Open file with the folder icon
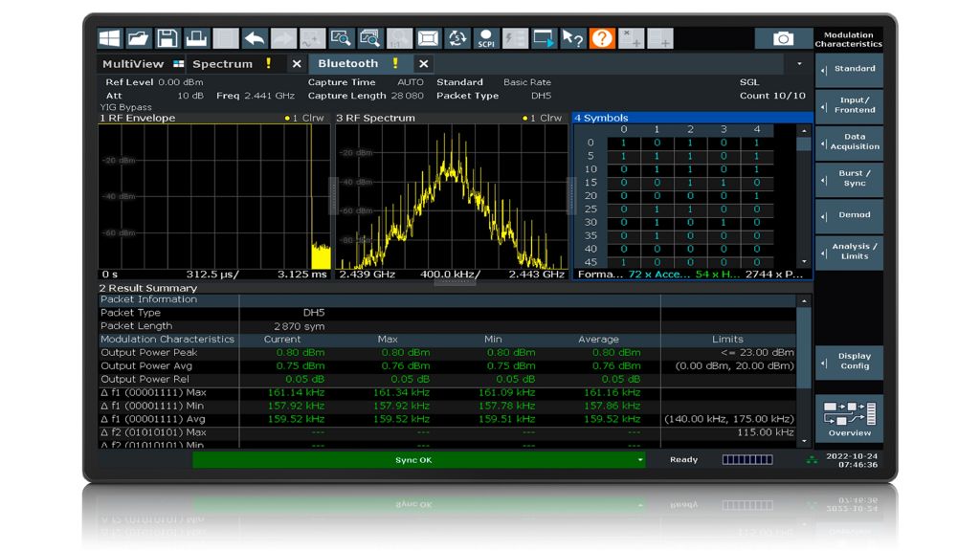The image size is (980, 551). pos(139,38)
